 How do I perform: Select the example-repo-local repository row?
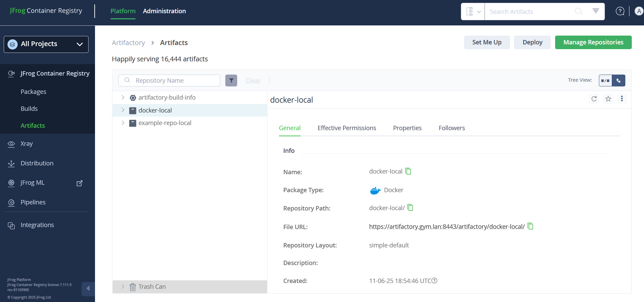(x=190, y=123)
